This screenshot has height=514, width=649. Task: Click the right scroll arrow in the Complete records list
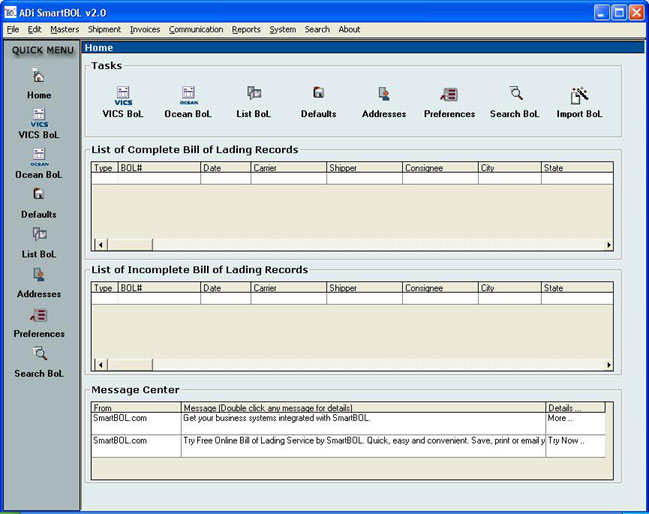pyautogui.click(x=608, y=245)
